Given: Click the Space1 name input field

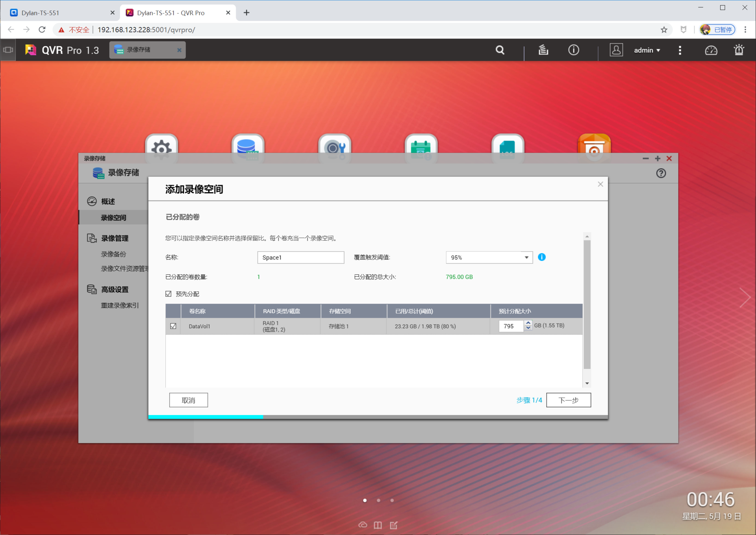Looking at the screenshot, I should [300, 257].
